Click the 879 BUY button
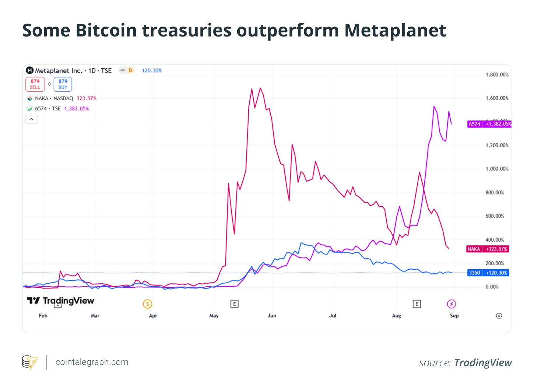 [63, 84]
